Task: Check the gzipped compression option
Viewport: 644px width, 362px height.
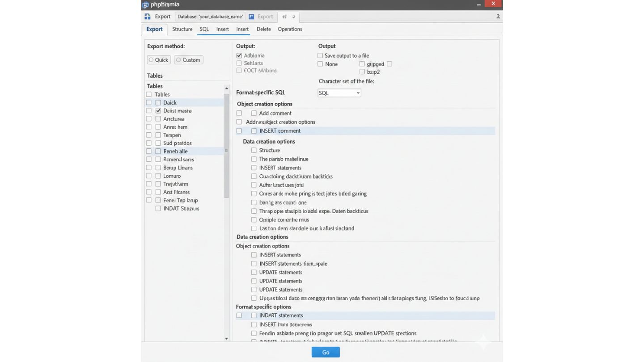Action: click(x=362, y=64)
